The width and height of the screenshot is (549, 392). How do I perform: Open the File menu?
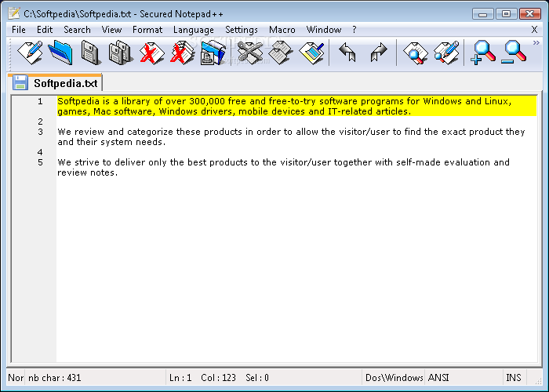pyautogui.click(x=19, y=30)
